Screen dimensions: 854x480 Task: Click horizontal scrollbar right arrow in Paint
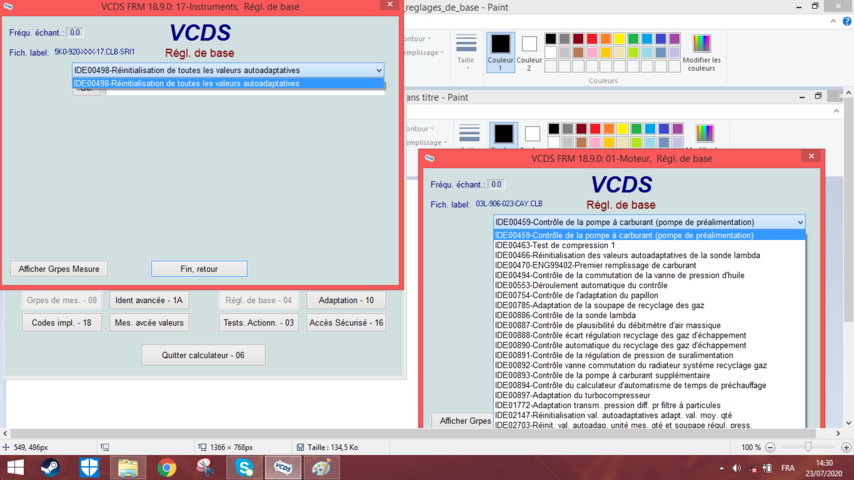pyautogui.click(x=838, y=434)
